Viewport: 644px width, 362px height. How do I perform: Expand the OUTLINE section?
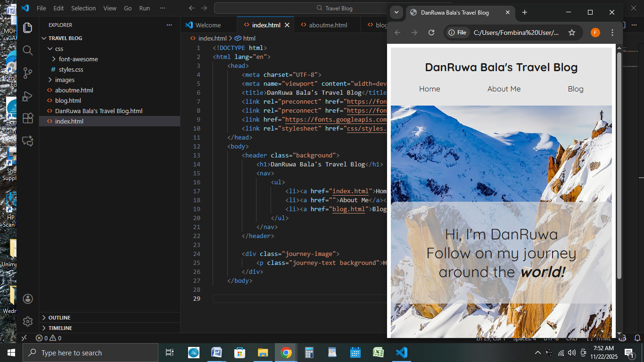click(x=59, y=318)
